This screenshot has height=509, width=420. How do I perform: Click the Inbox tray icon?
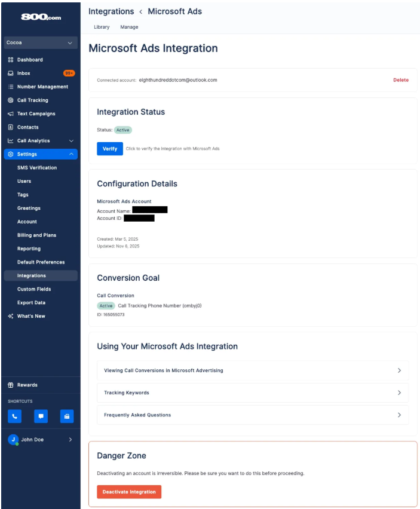11,73
